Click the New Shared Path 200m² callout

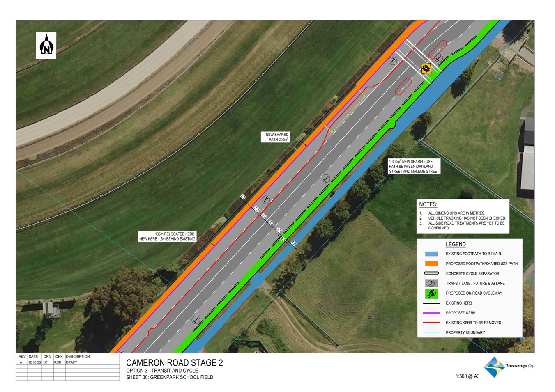click(x=275, y=137)
